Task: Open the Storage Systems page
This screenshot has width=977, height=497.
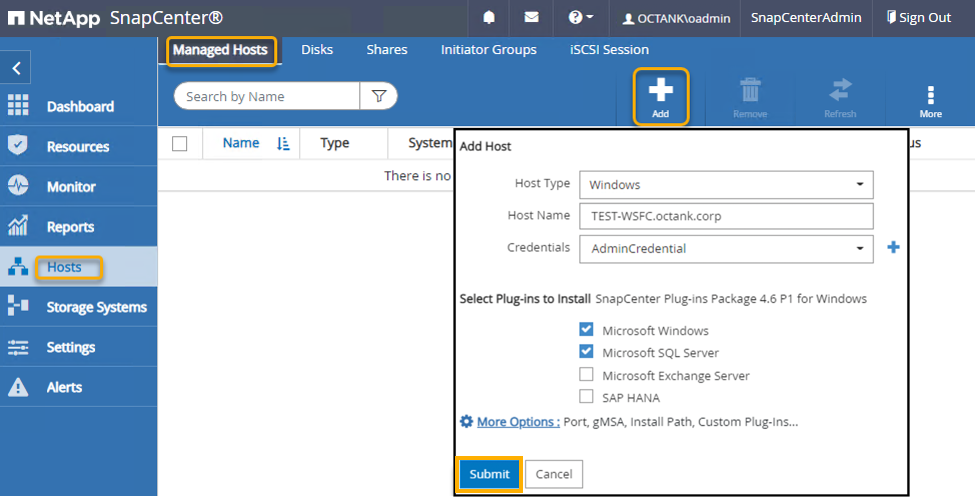Action: tap(97, 307)
